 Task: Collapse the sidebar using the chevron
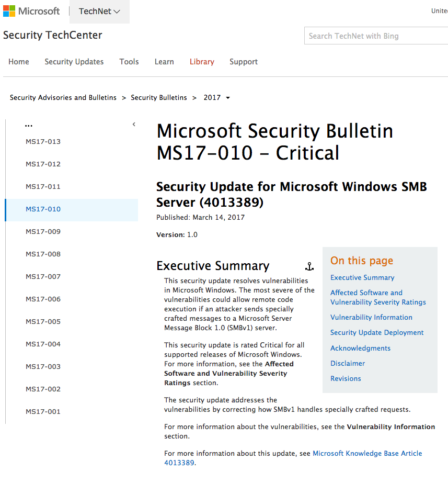coord(134,124)
